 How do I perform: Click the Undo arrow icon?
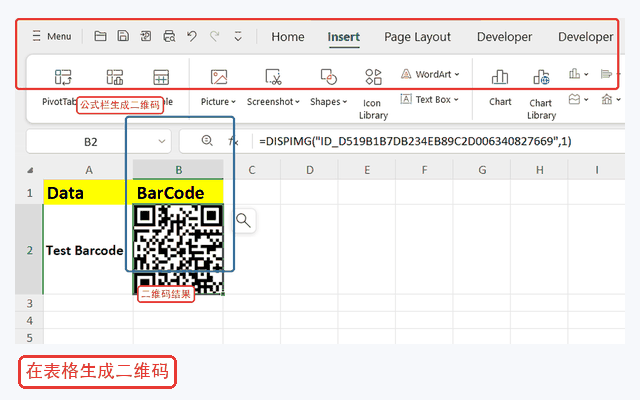coord(192,36)
